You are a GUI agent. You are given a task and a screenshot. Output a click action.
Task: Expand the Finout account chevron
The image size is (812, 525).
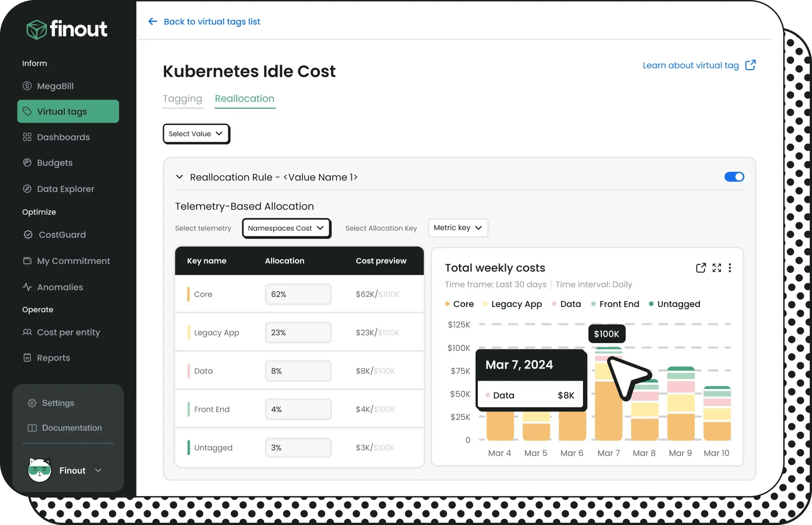[98, 470]
